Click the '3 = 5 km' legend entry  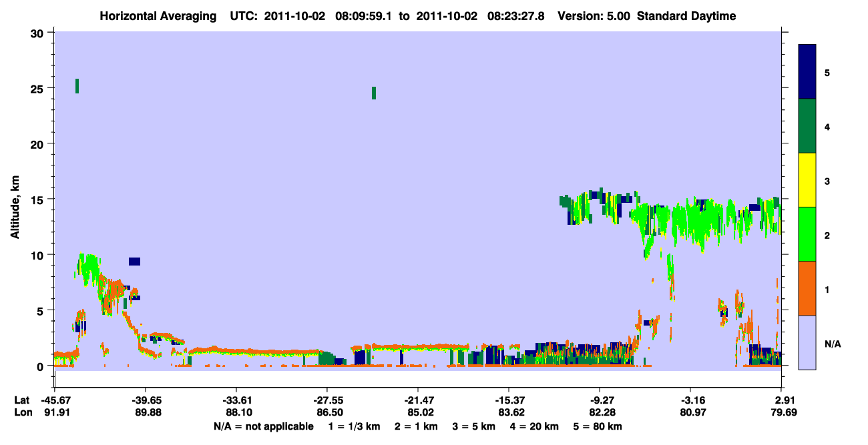[475, 426]
